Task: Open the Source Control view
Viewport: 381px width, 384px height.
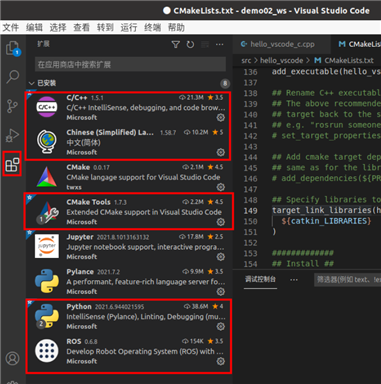Action: pos(13,106)
